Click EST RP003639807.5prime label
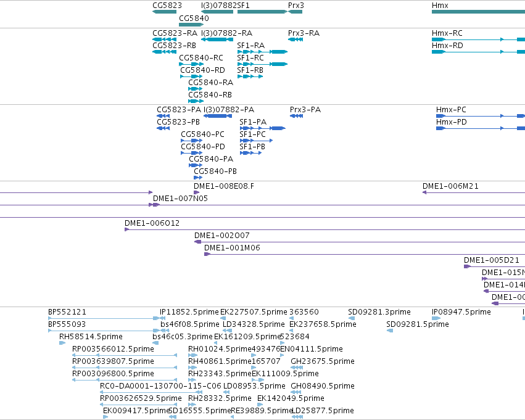Image resolution: width=525 pixels, height=420 pixels. 113,361
